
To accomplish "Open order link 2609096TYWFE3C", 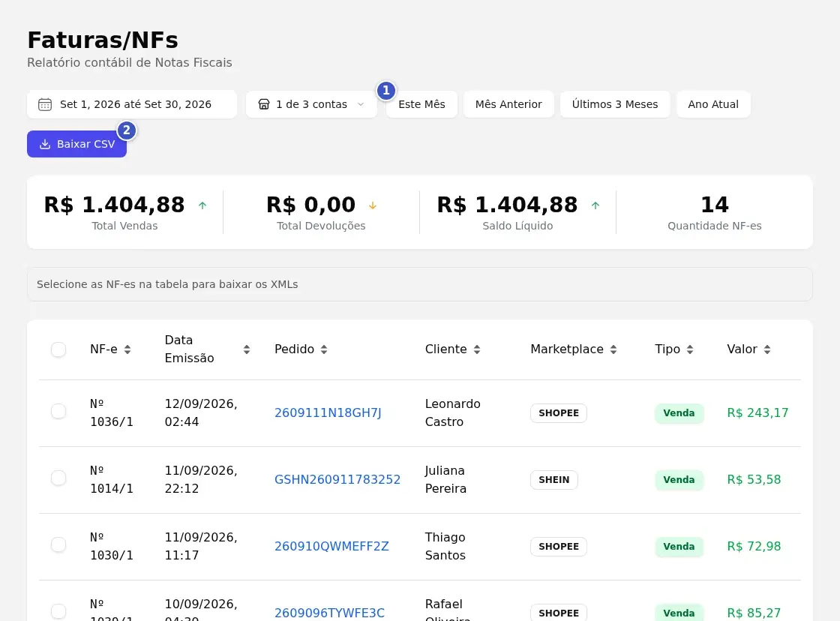I will pos(329,613).
